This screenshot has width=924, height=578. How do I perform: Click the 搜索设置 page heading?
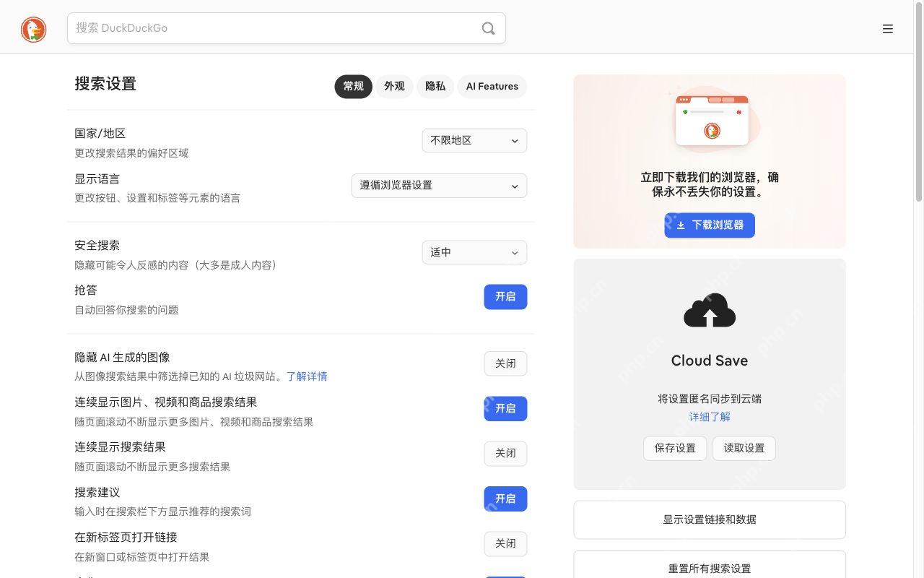tap(105, 84)
